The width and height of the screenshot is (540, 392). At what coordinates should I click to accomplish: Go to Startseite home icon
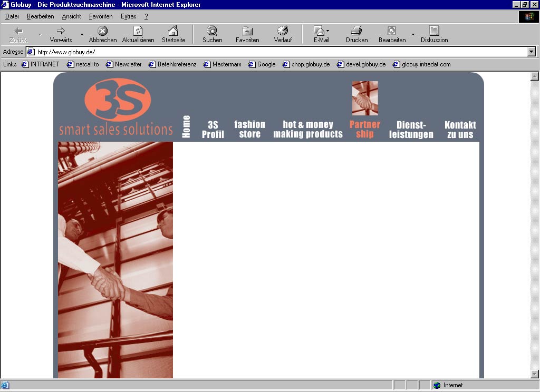(x=173, y=31)
